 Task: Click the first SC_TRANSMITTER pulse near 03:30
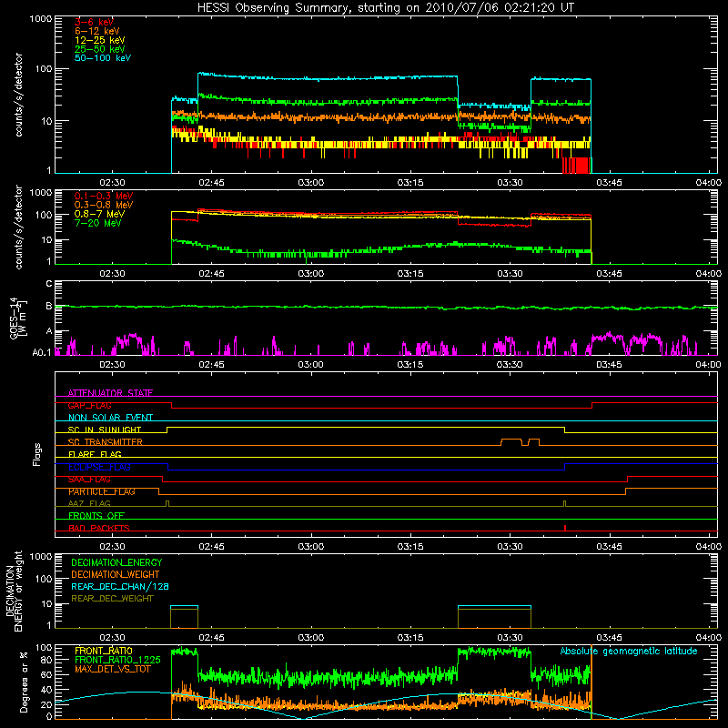511,441
